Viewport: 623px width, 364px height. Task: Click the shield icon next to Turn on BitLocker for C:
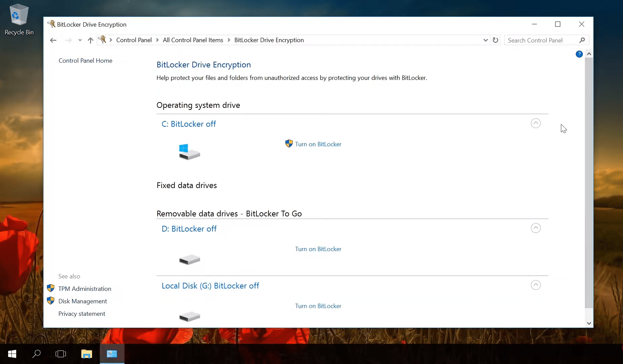click(x=289, y=144)
